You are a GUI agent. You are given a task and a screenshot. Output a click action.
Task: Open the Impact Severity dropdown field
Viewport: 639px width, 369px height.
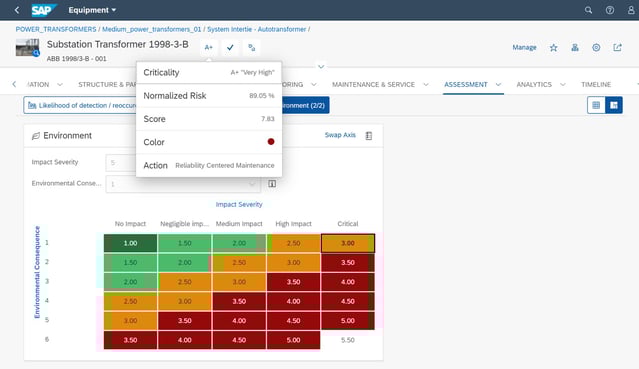click(121, 162)
